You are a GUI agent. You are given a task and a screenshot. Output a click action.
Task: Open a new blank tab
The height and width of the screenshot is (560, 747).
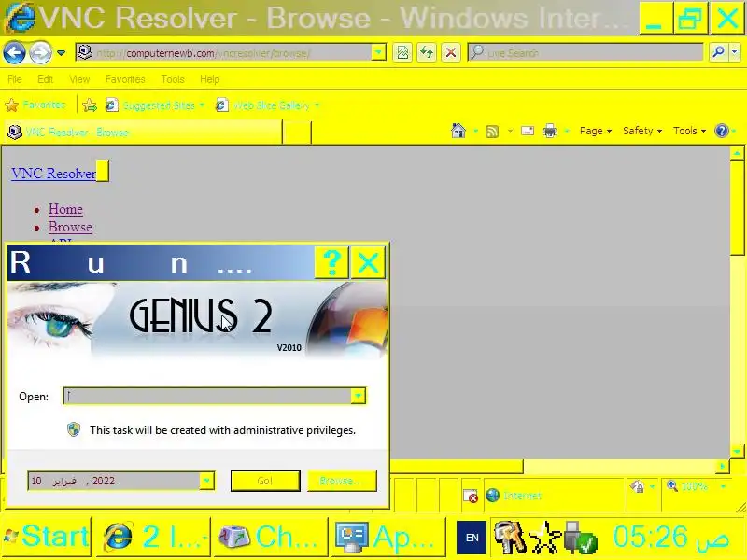[x=297, y=133]
